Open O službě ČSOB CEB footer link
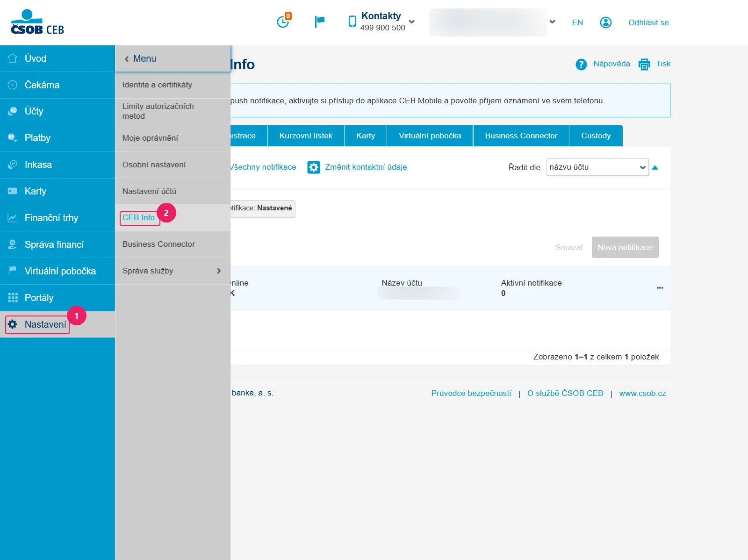The image size is (748, 560). 565,393
